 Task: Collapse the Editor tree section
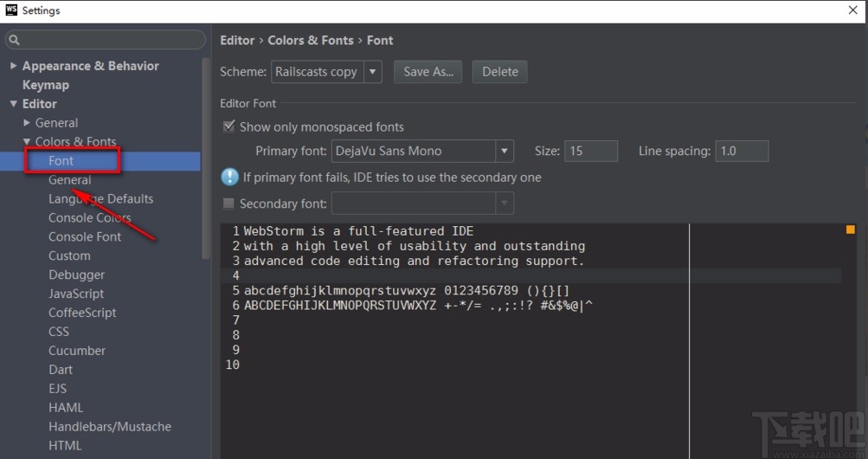13,104
